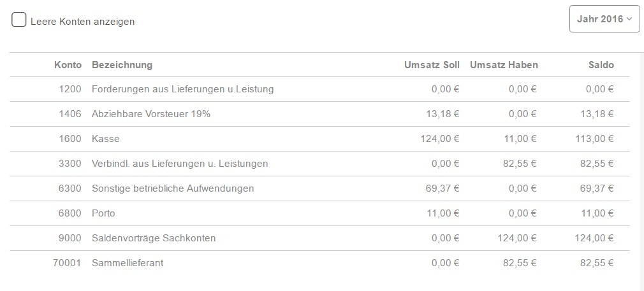Sort by the Bezeichnung column header
Image resolution: width=644 pixels, height=291 pixels.
(122, 65)
